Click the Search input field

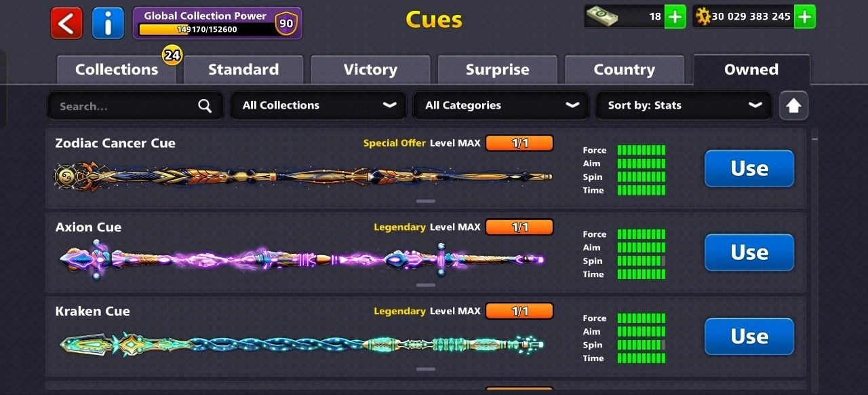135,106
